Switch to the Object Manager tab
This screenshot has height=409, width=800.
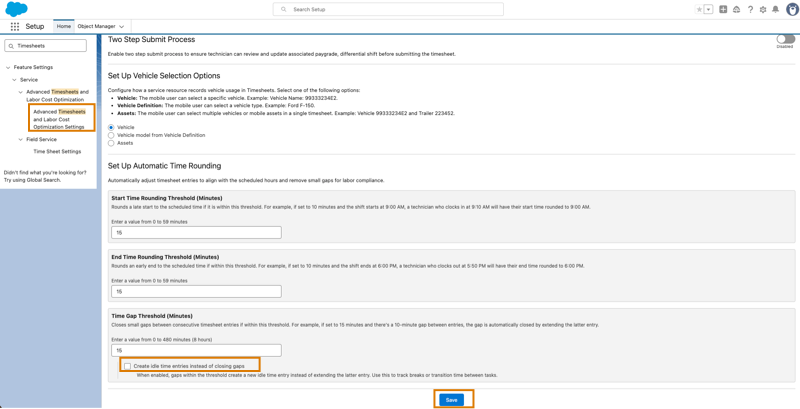[96, 26]
